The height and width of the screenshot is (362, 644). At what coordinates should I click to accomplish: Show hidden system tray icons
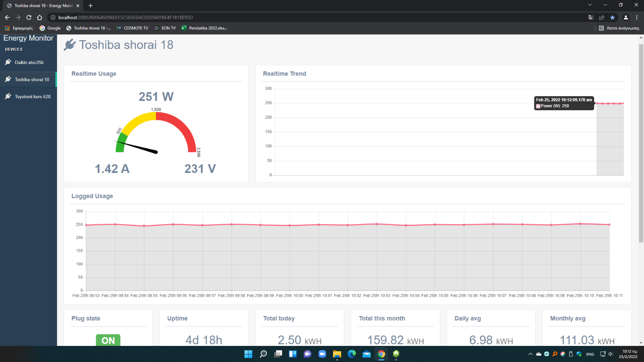coord(530,354)
